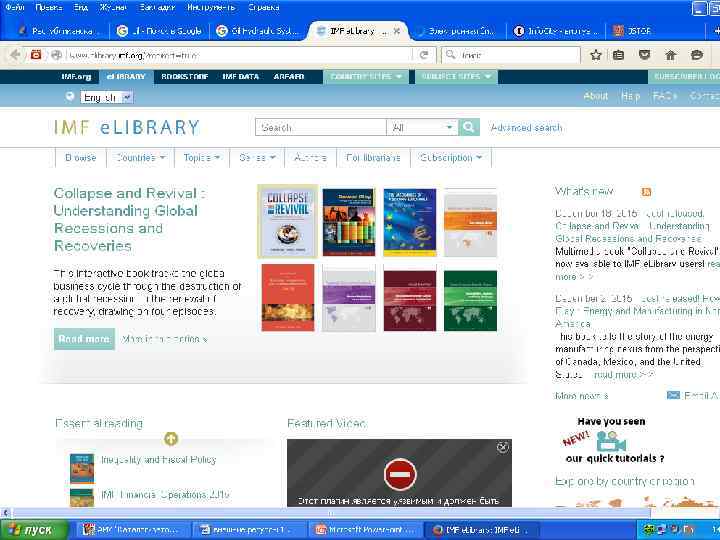Screen dimensions: 720x540
Task: Click the IMF.org top navigation link
Action: pos(76,77)
